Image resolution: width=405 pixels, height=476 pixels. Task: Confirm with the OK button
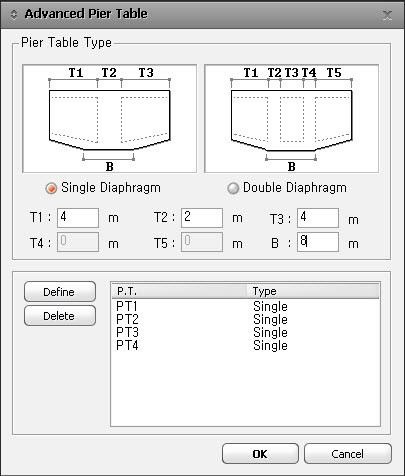tap(260, 454)
